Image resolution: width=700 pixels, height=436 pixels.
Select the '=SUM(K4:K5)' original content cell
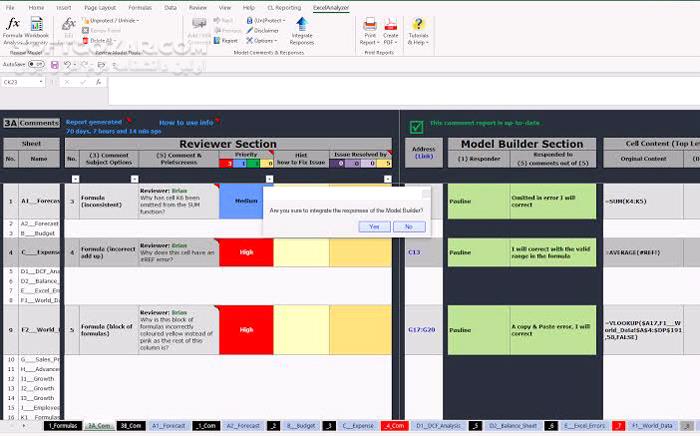[643, 201]
